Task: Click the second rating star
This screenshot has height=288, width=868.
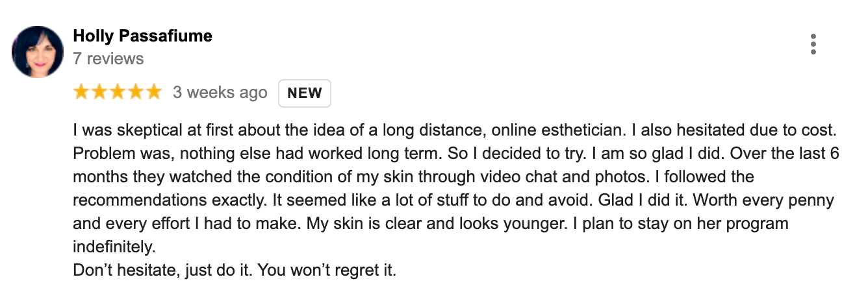Action: (x=99, y=93)
